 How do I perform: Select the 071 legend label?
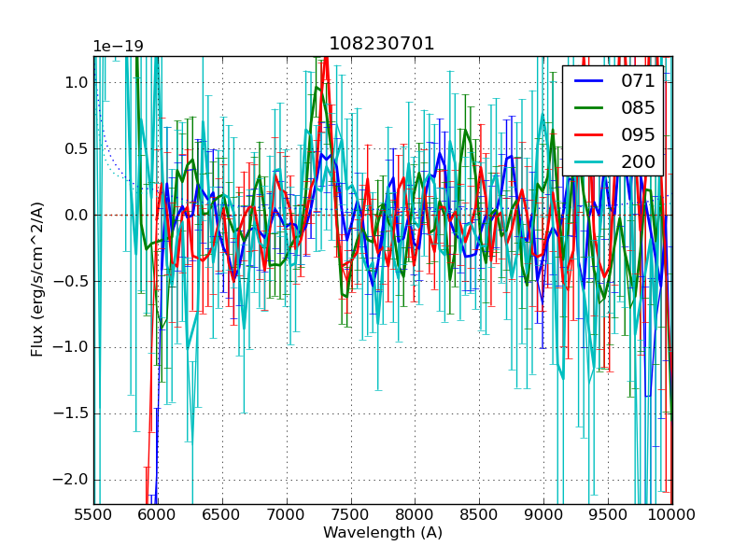638,81
